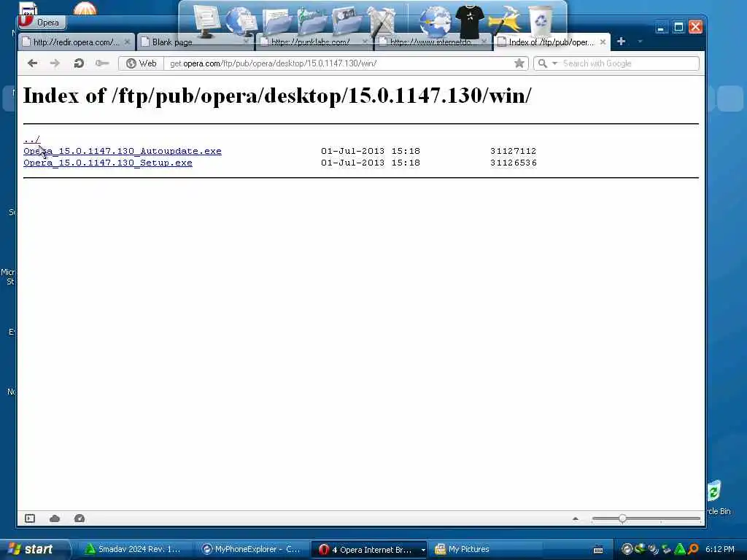
Task: Expand the zoom options arrow in status bar
Action: click(576, 518)
